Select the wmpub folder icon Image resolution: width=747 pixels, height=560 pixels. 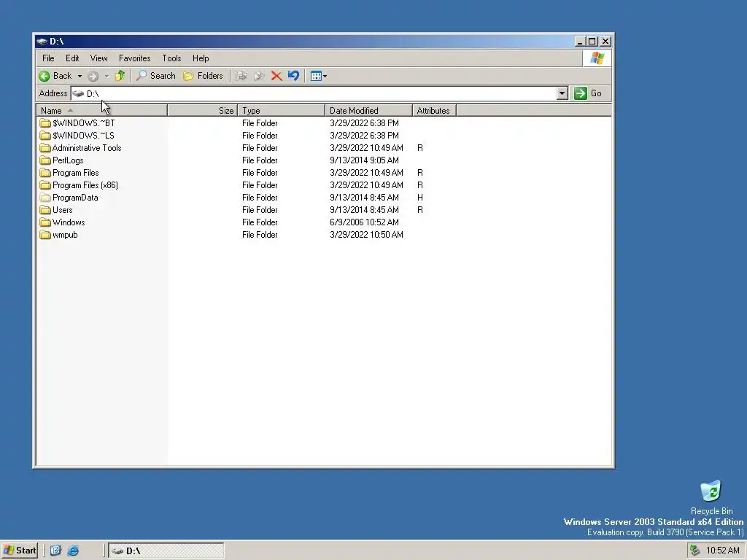pyautogui.click(x=45, y=235)
